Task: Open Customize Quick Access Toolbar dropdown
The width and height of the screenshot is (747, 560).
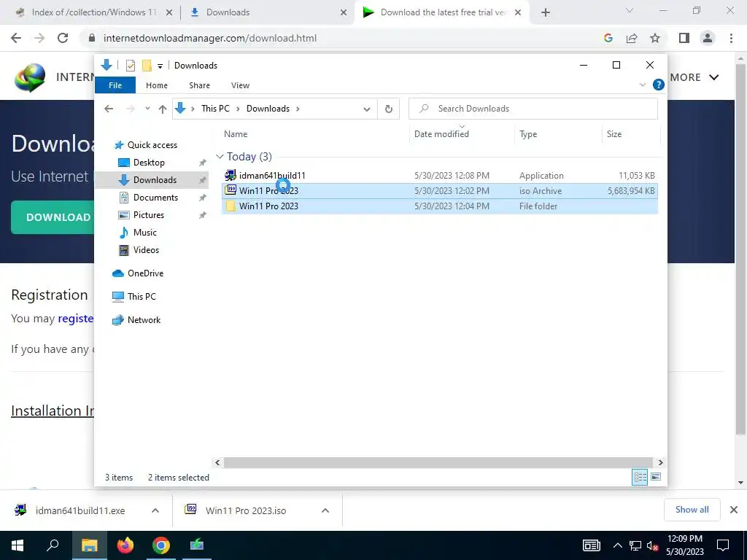Action: point(160,66)
